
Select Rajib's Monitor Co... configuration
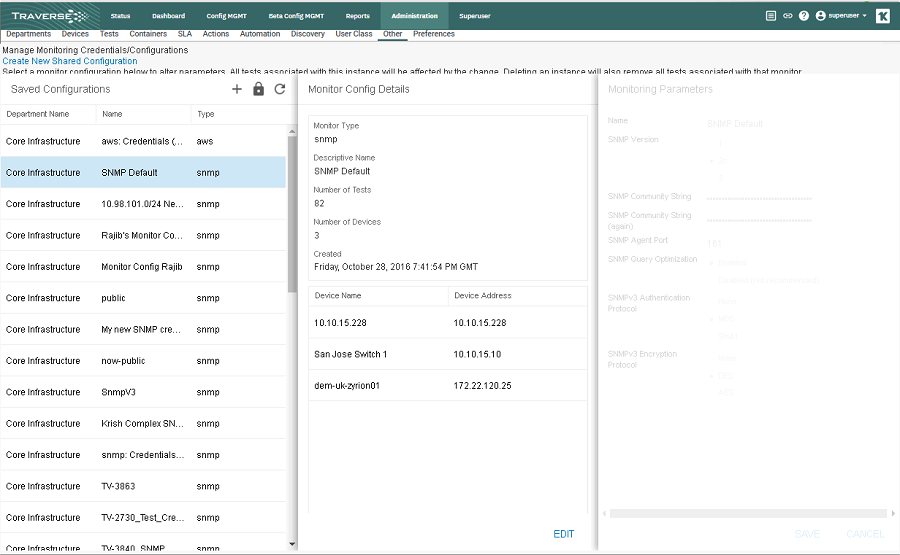(143, 235)
